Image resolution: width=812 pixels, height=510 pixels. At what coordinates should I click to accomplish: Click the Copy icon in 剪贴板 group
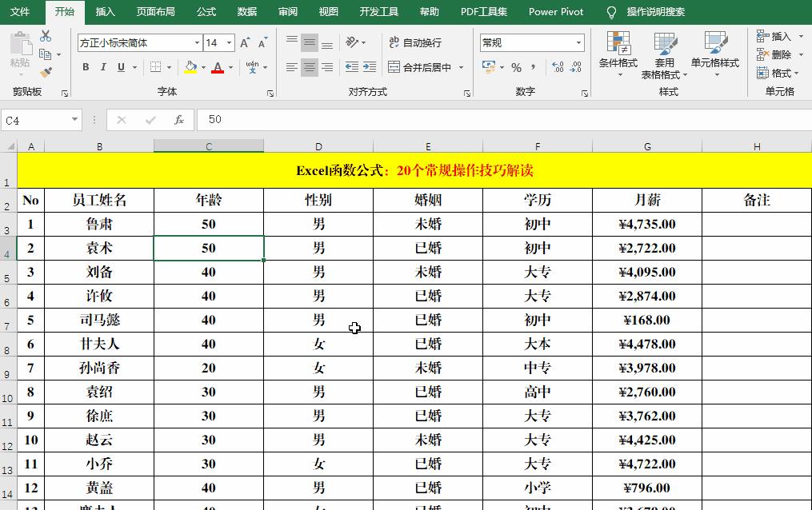tap(44, 53)
